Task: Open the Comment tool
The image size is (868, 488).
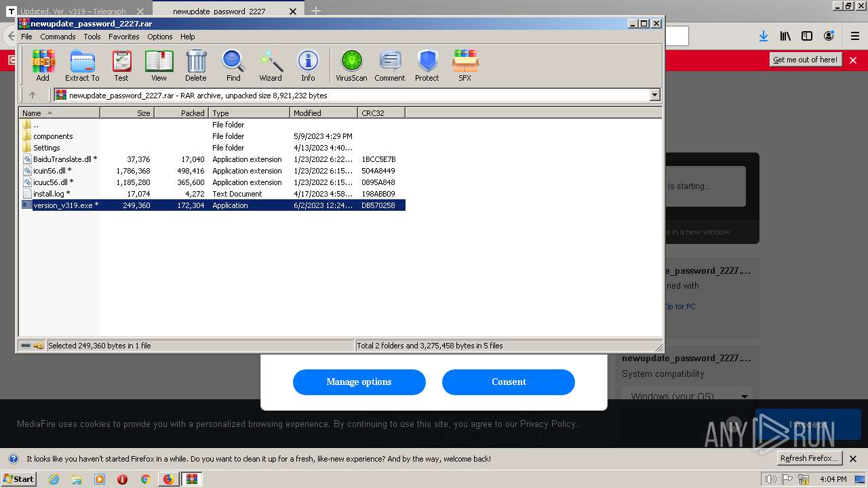Action: pyautogui.click(x=390, y=66)
